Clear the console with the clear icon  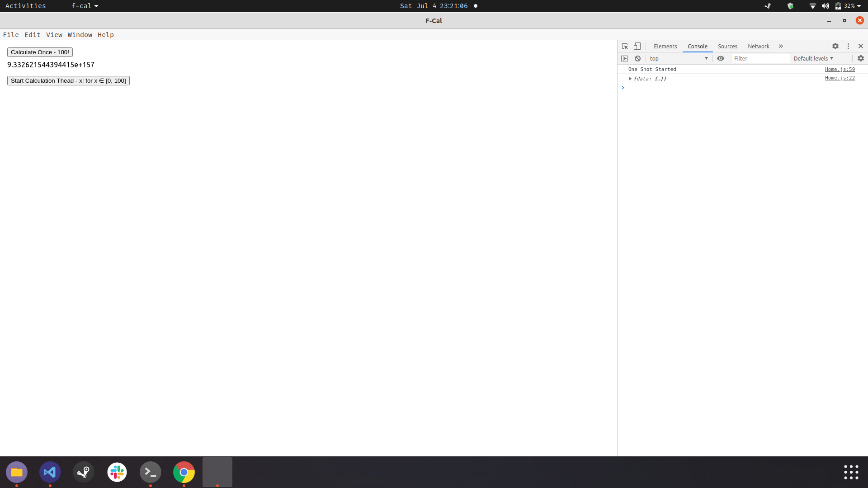637,58
